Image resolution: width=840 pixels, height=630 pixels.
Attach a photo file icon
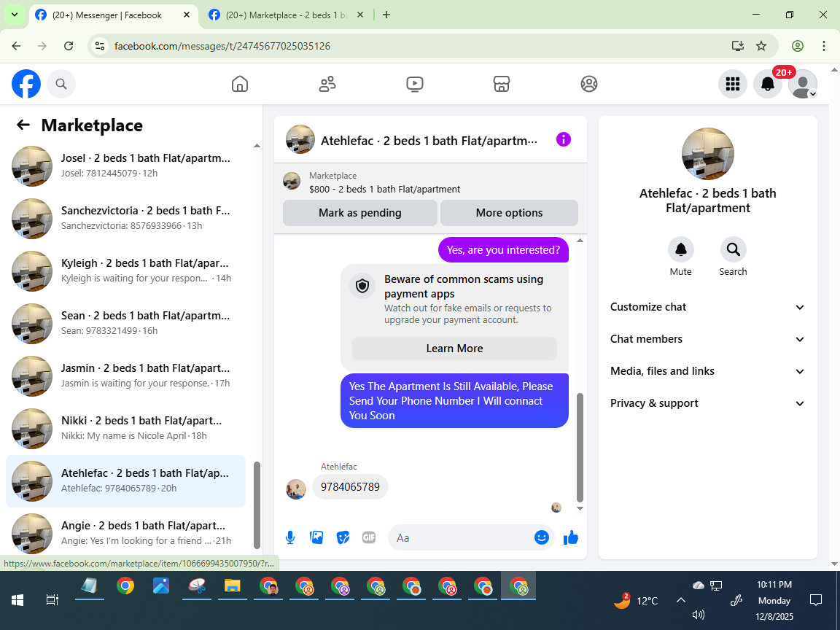316,537
